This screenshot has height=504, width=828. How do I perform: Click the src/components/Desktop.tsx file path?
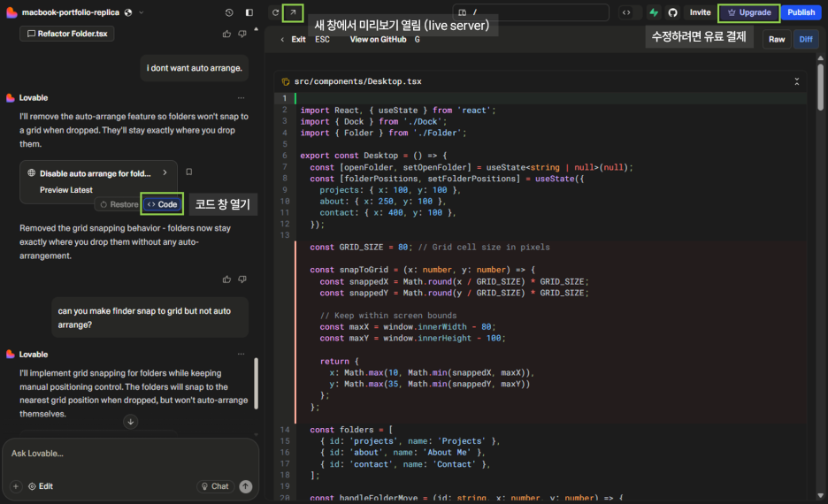click(358, 81)
